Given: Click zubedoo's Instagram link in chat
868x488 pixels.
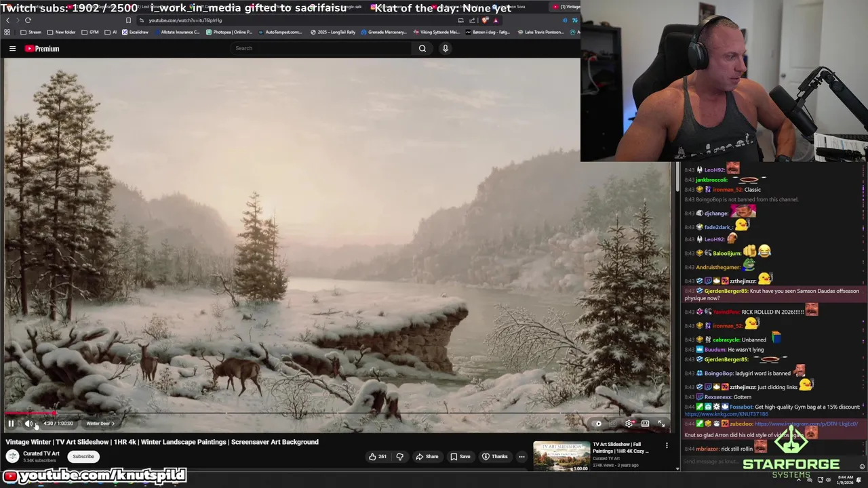Looking at the screenshot, I should coord(806,424).
